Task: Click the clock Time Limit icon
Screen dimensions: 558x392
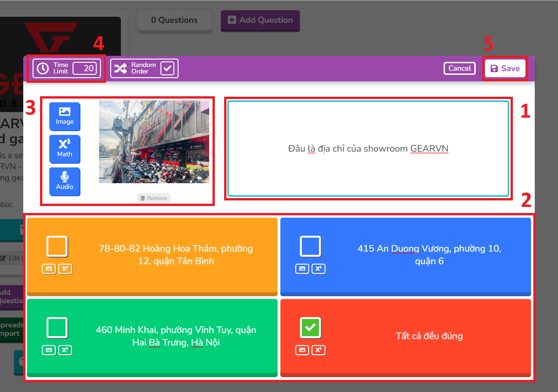Action: tap(43, 68)
